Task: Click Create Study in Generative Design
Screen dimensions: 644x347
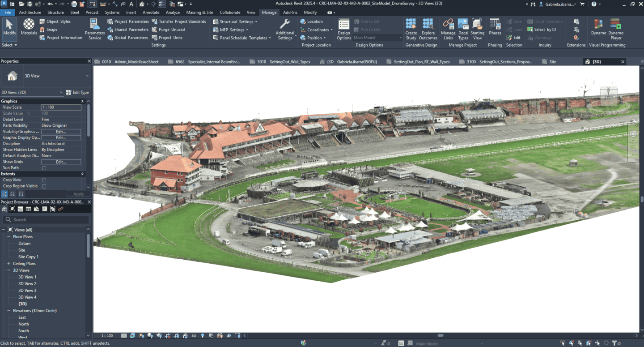Action: point(411,30)
